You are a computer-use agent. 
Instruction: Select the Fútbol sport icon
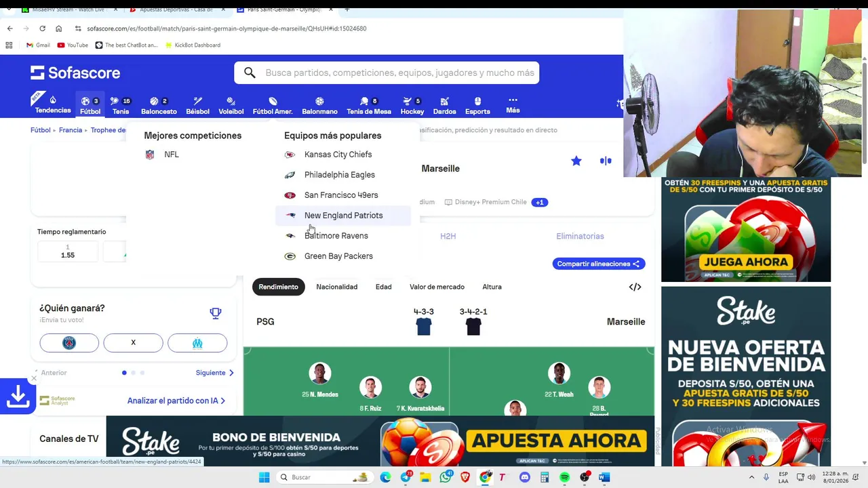[90, 105]
